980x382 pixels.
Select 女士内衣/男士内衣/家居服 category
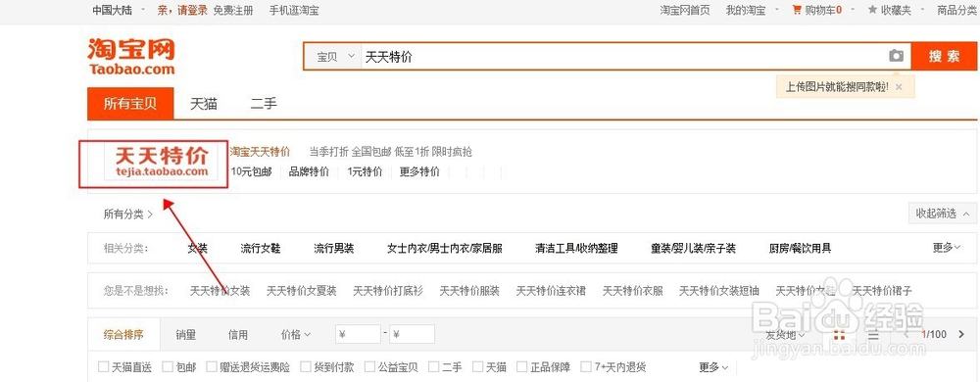click(445, 249)
